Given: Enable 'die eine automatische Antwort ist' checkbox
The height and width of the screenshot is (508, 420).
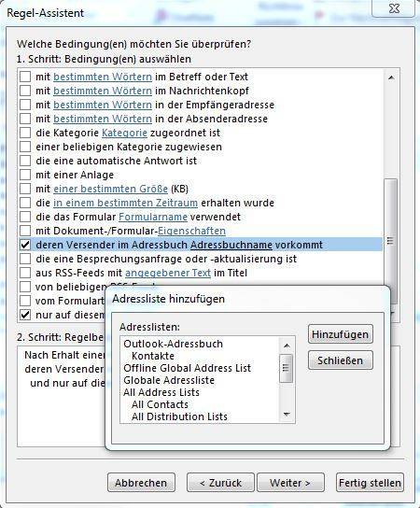Looking at the screenshot, I should [x=25, y=161].
